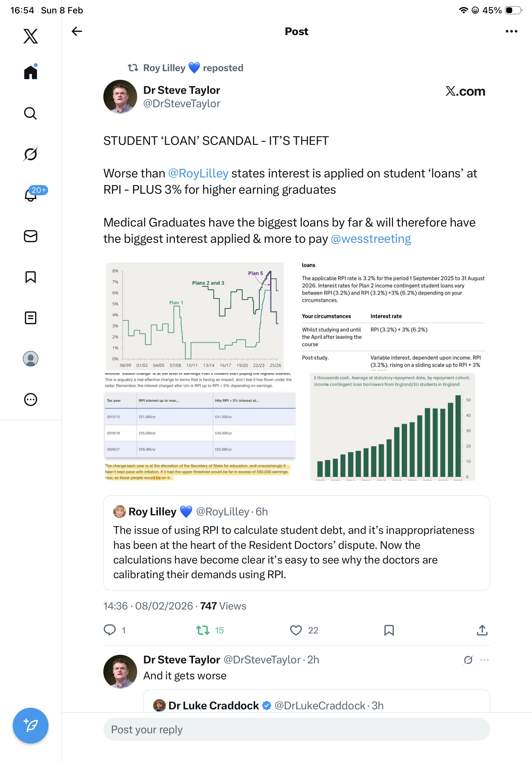
Task: Open the @RoyLilley mention link
Action: [x=198, y=174]
